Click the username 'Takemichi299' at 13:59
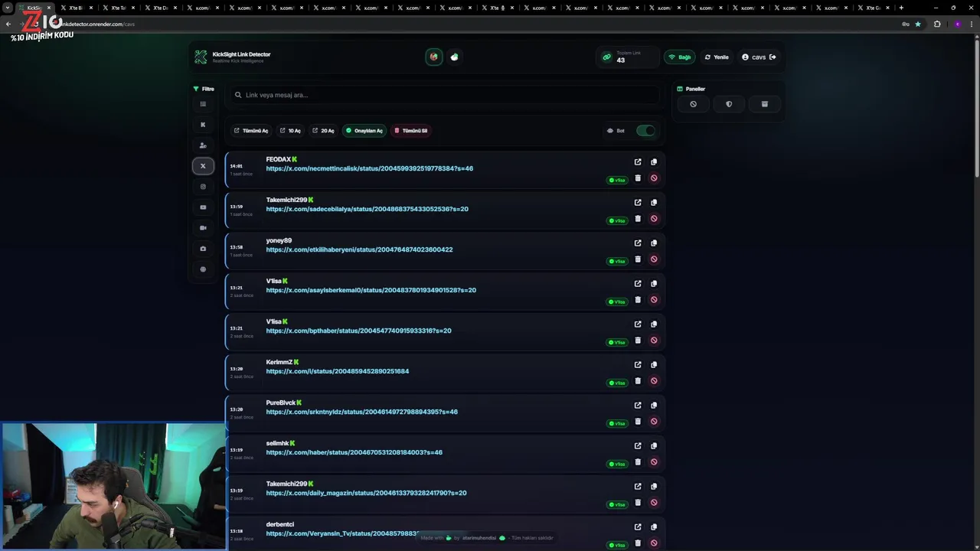This screenshot has height=551, width=980. [286, 200]
